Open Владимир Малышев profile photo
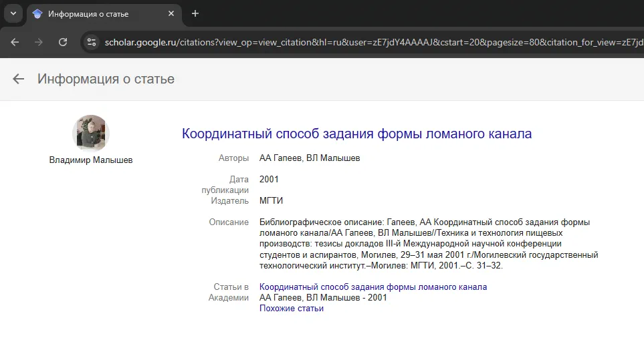 pos(91,134)
